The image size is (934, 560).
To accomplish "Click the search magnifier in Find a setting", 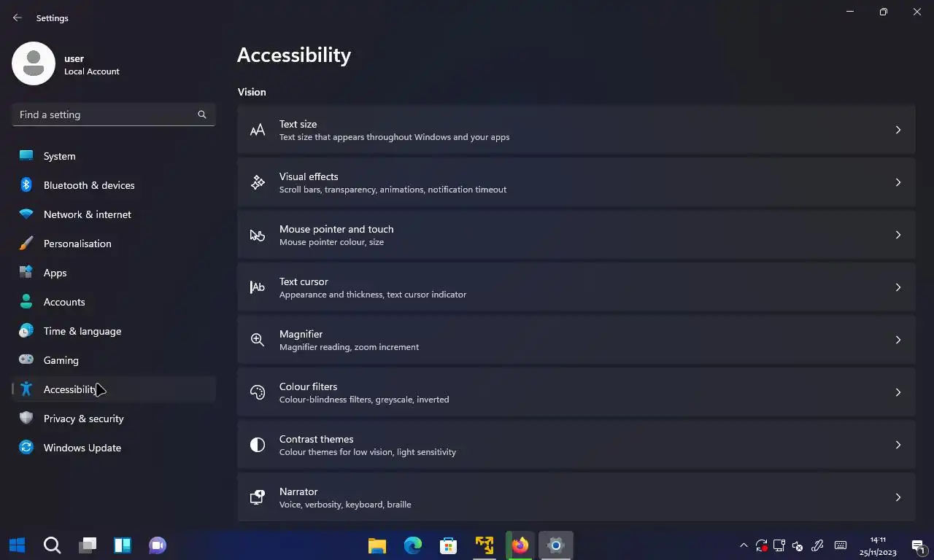I will tap(202, 114).
